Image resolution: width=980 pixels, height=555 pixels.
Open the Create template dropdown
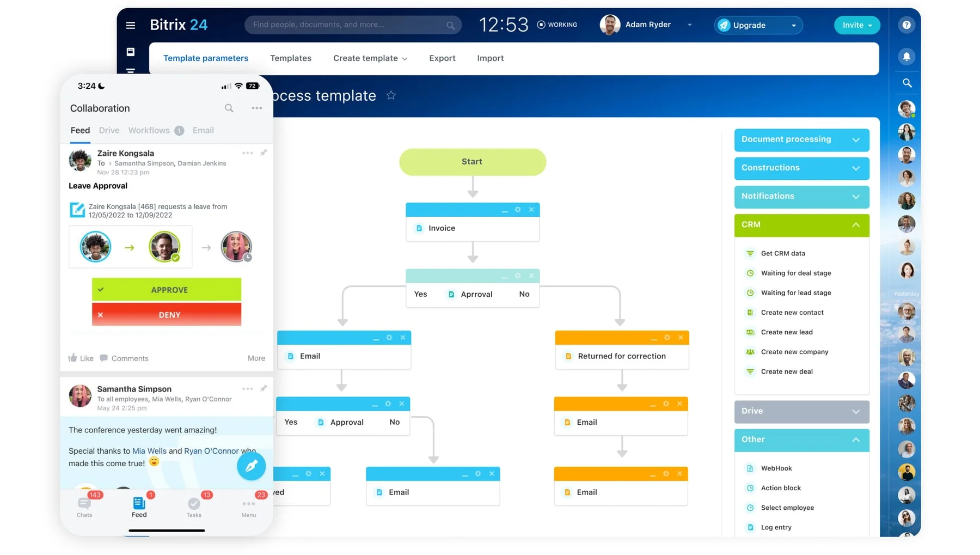click(x=370, y=58)
